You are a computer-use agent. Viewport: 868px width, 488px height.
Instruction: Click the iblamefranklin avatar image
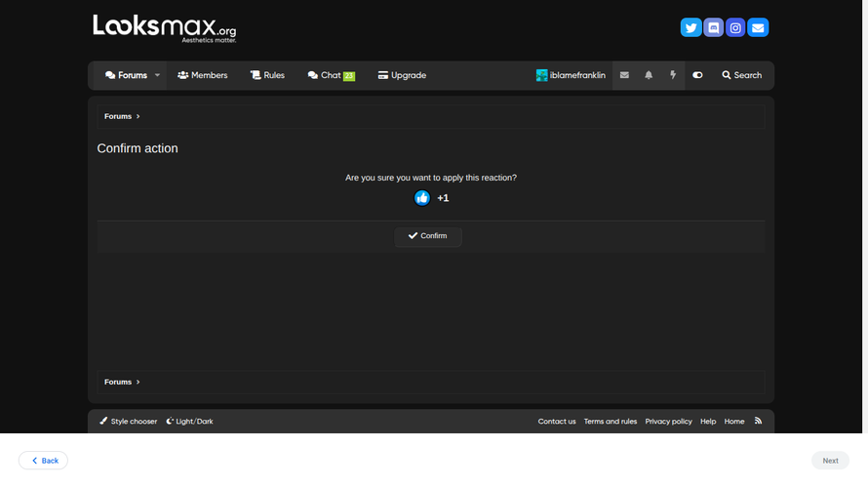point(541,75)
